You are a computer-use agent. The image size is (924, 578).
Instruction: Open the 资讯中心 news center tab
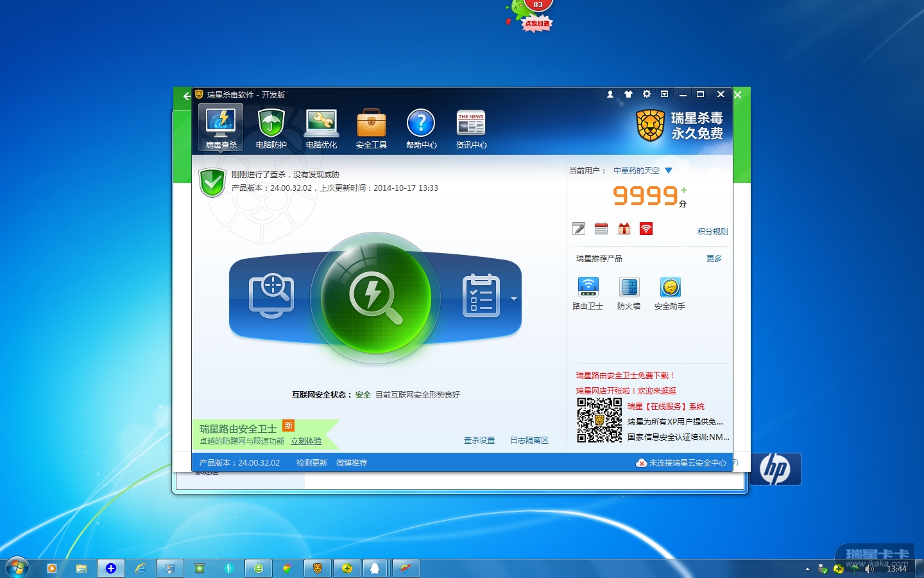point(472,128)
